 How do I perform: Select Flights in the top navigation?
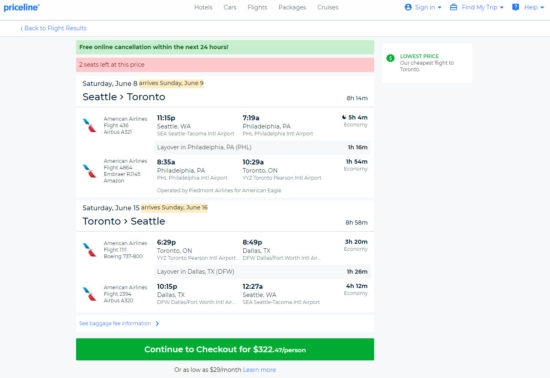257,7
